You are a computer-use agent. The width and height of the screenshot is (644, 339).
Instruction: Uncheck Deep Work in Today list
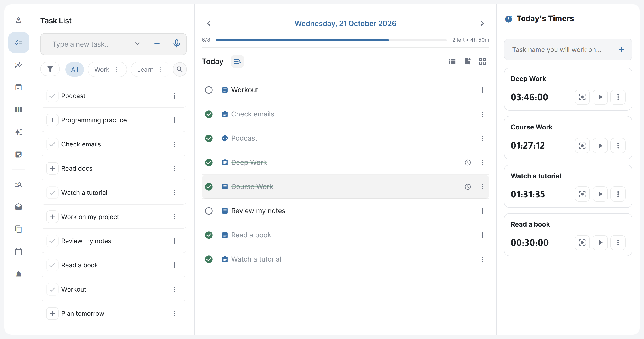coord(209,163)
